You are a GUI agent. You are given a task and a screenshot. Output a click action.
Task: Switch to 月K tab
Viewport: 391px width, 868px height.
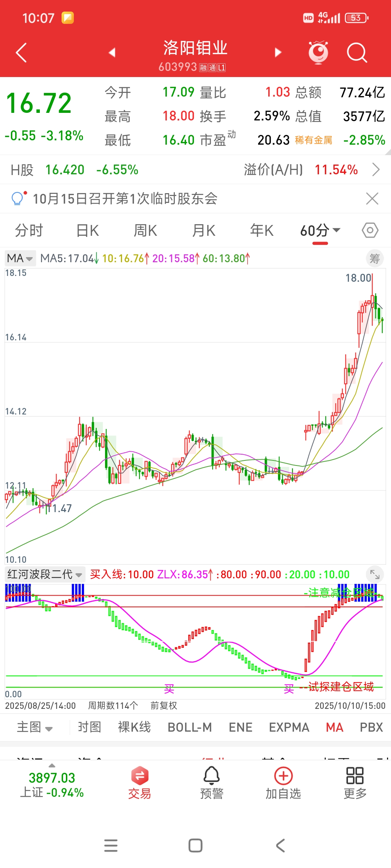tap(204, 230)
